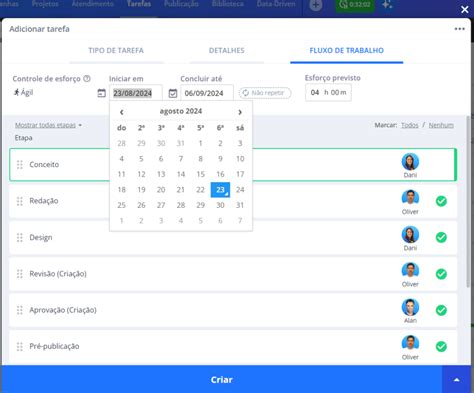Open the Tipo de Tarefa tab
Screen dimensions: 474x393
[x=116, y=51]
